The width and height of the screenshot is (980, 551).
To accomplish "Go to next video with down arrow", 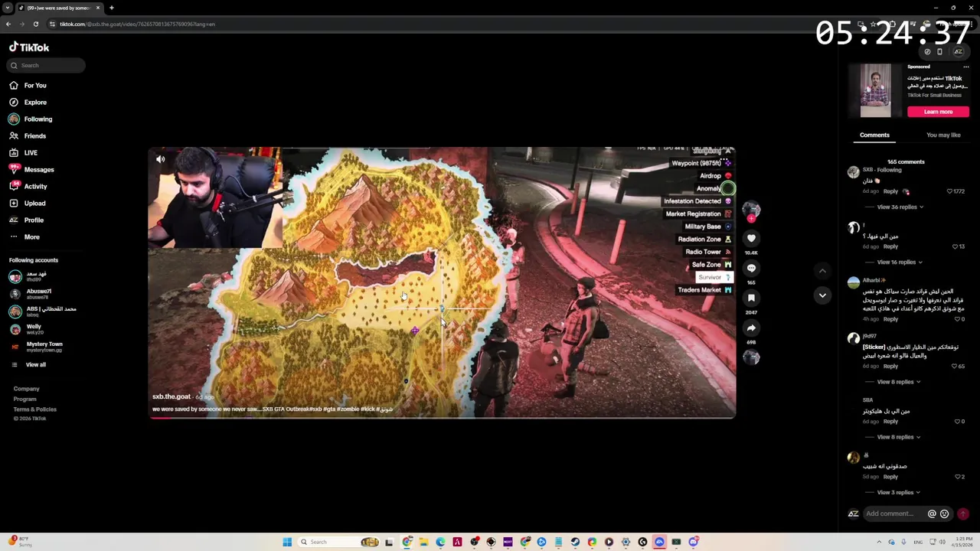I will pos(822,295).
